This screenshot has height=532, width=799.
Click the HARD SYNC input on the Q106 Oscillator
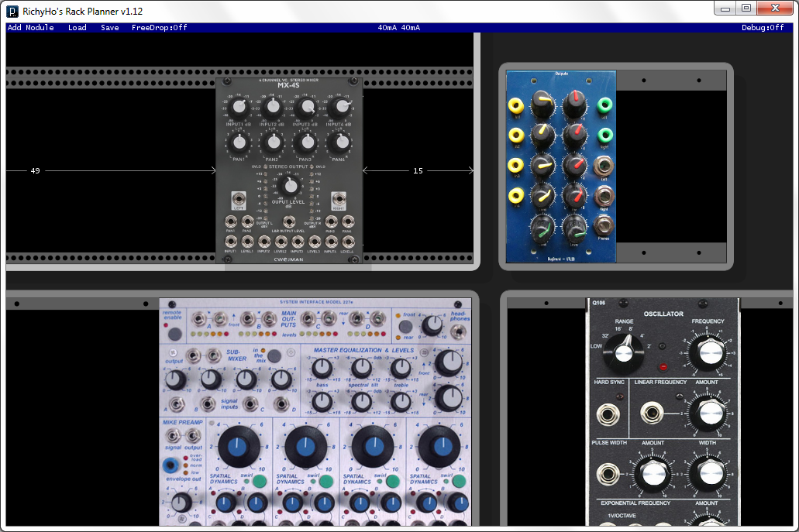(x=608, y=415)
